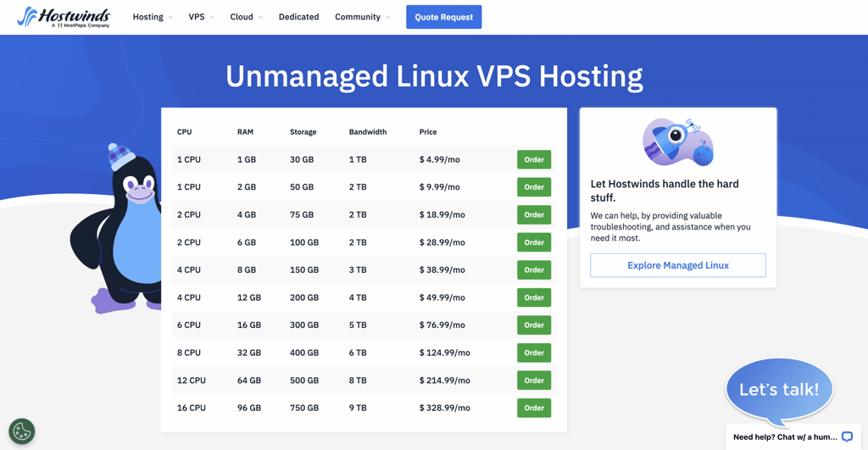Open the Community nav item
The width and height of the screenshot is (868, 450).
(x=358, y=17)
